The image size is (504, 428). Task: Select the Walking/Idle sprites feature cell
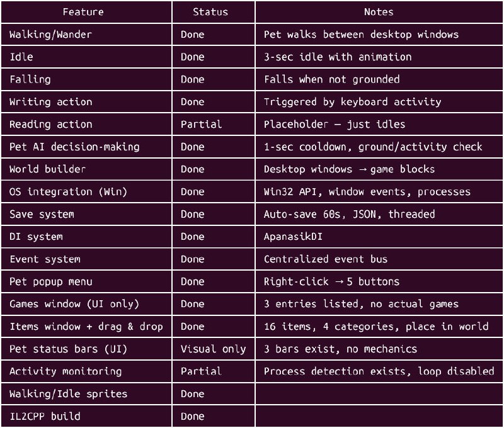(68, 394)
